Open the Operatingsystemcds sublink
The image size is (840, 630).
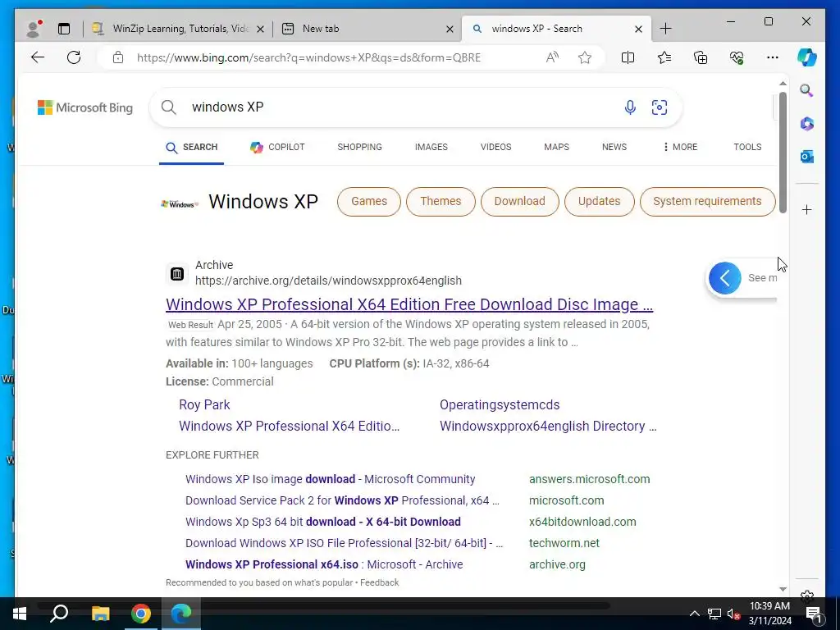tap(500, 404)
